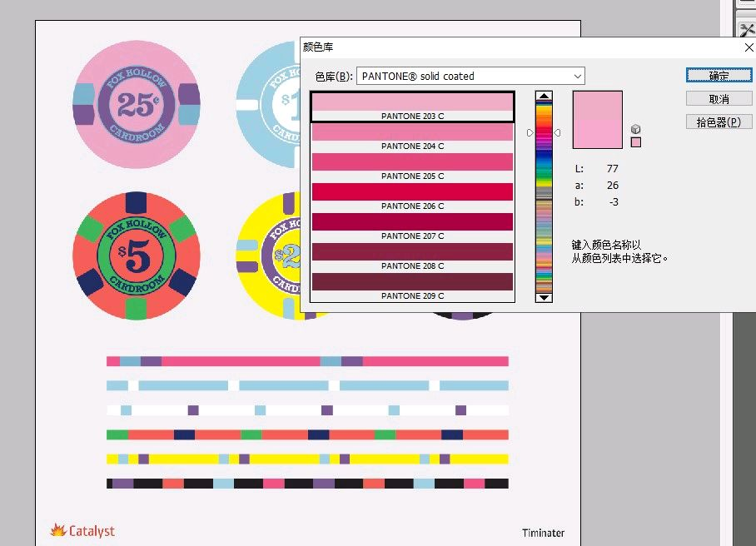The height and width of the screenshot is (546, 756).
Task: Open 拾色器 color picker
Action: click(x=719, y=122)
